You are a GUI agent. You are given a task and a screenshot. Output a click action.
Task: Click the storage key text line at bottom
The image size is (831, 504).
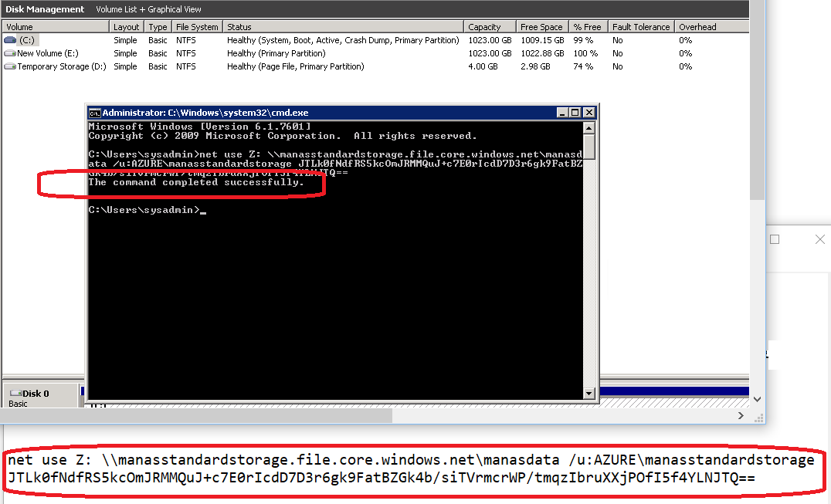coord(382,478)
